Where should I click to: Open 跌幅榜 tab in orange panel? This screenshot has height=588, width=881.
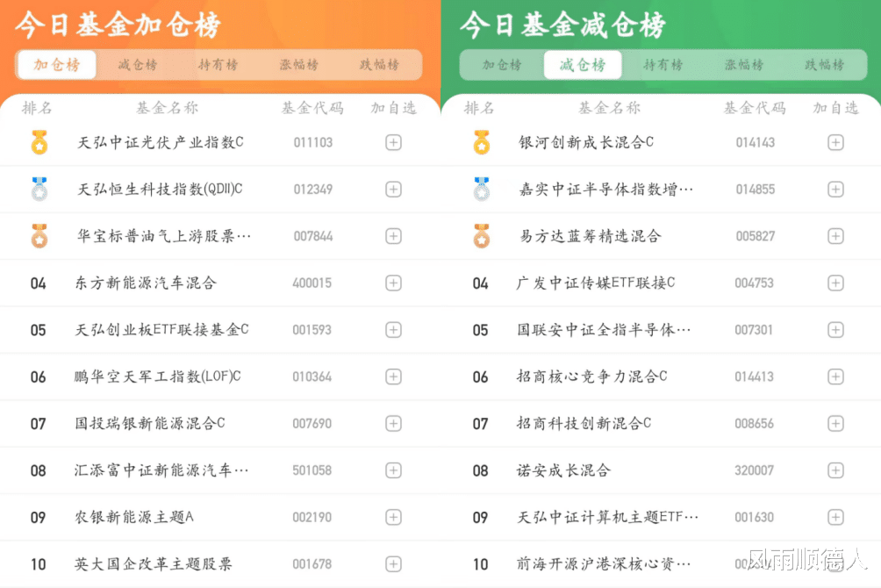click(379, 65)
